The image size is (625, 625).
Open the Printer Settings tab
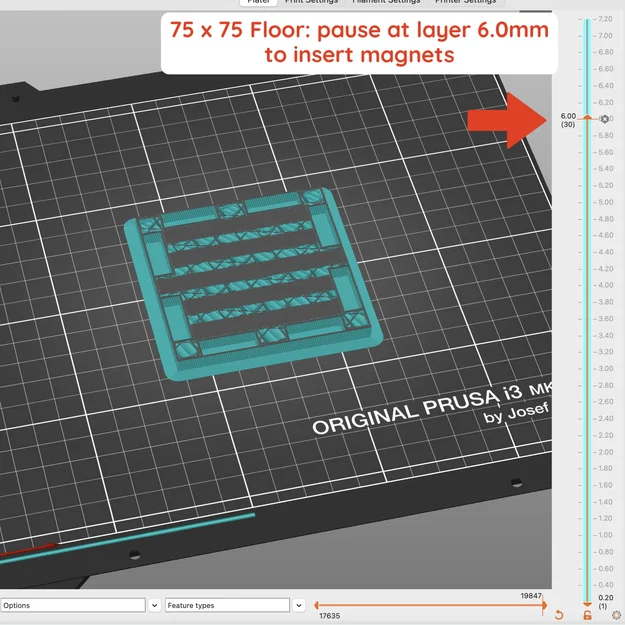coord(466,2)
